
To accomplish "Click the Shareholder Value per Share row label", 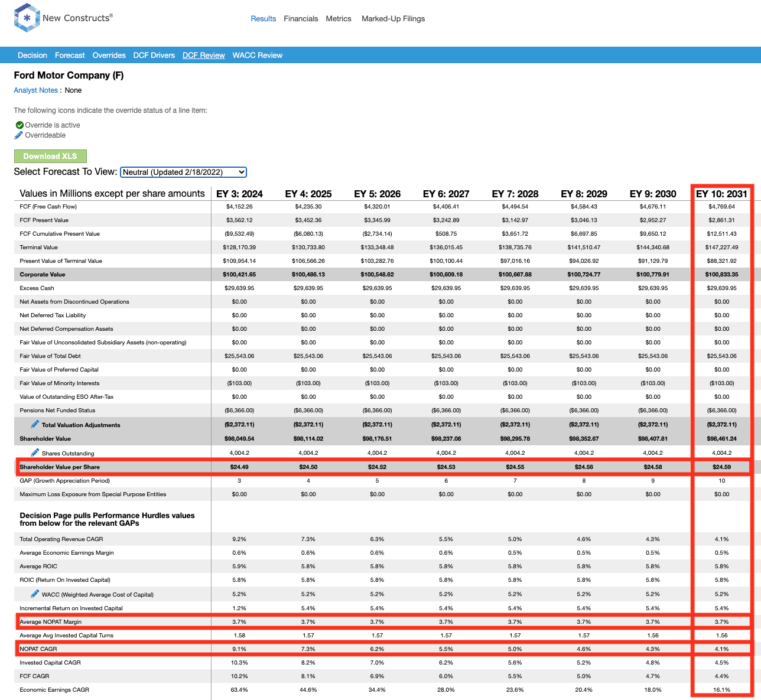I will pos(60,467).
